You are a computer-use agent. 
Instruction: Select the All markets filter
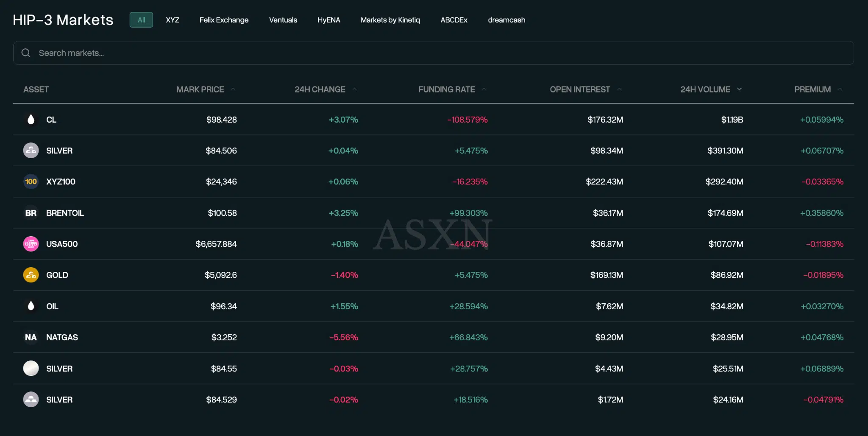[141, 20]
